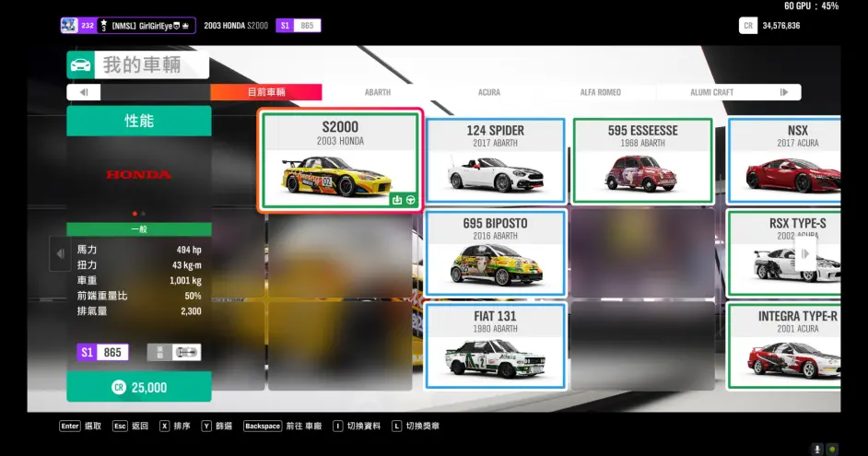
Task: Click the CR credits icon at top right
Action: point(748,26)
